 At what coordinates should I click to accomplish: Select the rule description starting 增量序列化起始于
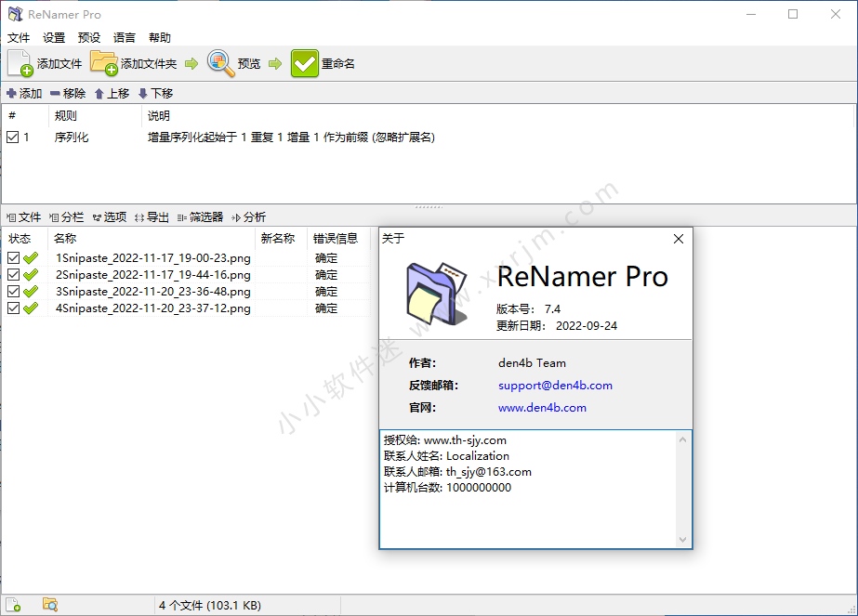coord(291,138)
